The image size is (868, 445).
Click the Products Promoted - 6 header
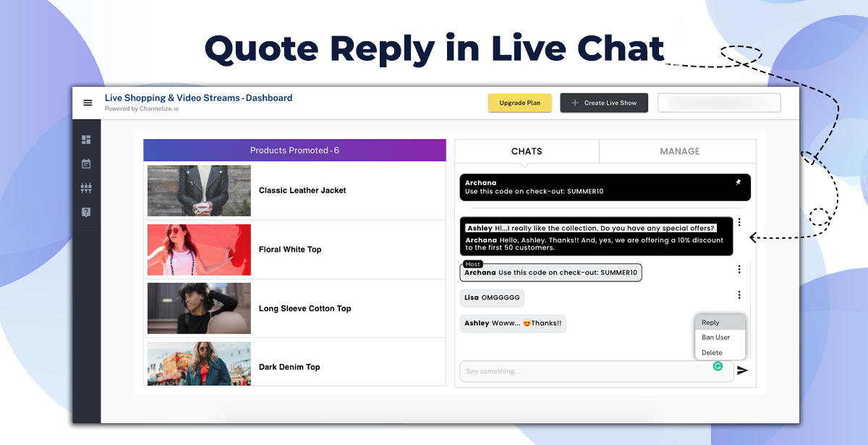[x=294, y=151]
